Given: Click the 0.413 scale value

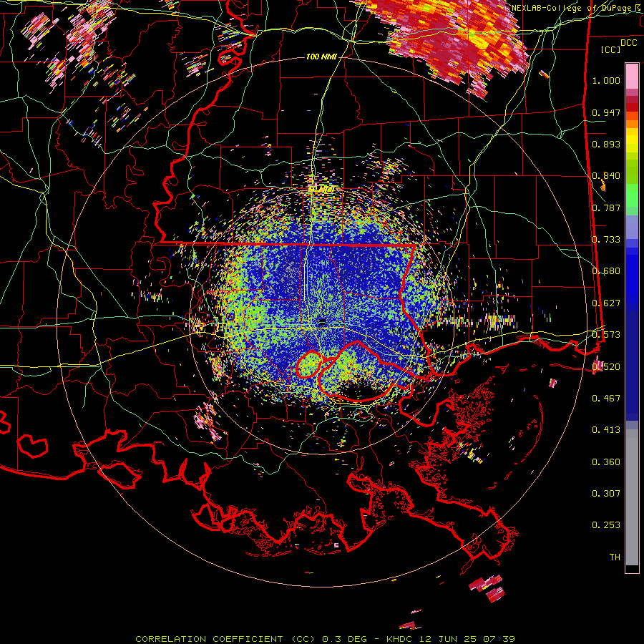Looking at the screenshot, I should point(606,430).
